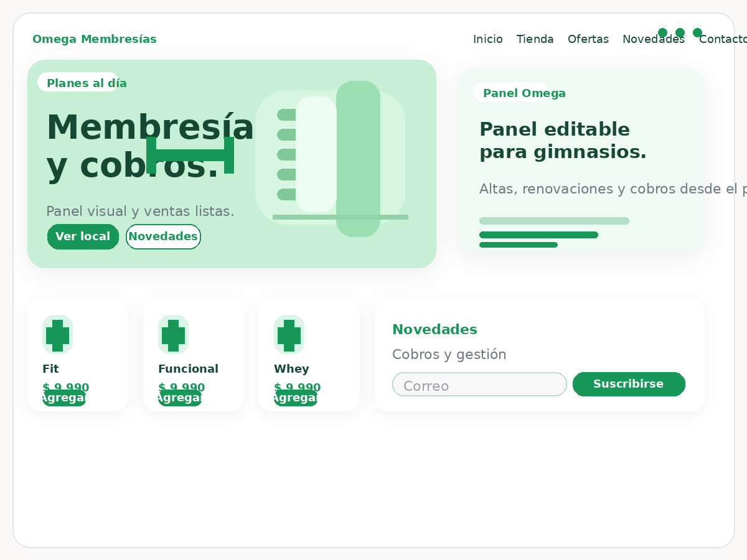Click the Fit membership cross icon
Image resolution: width=747 pixels, height=560 pixels.
(57, 334)
